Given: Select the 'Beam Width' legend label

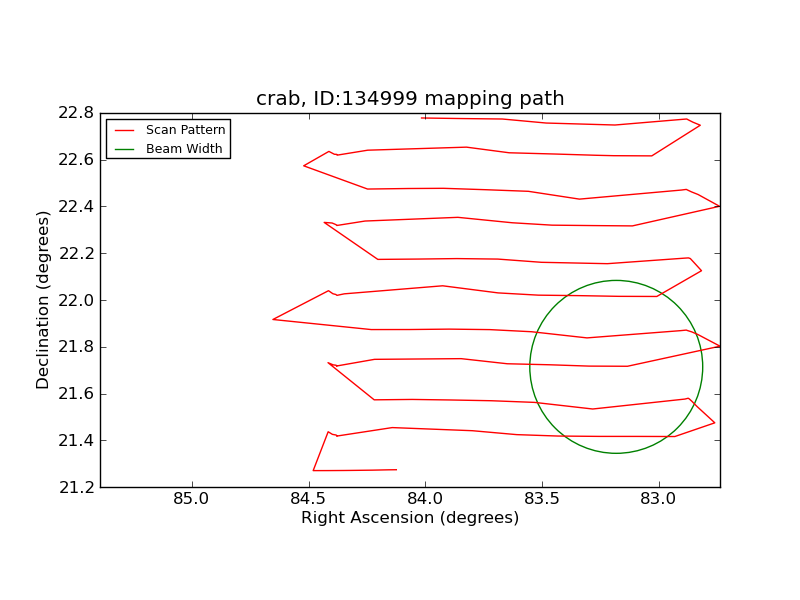Looking at the screenshot, I should coord(184,148).
